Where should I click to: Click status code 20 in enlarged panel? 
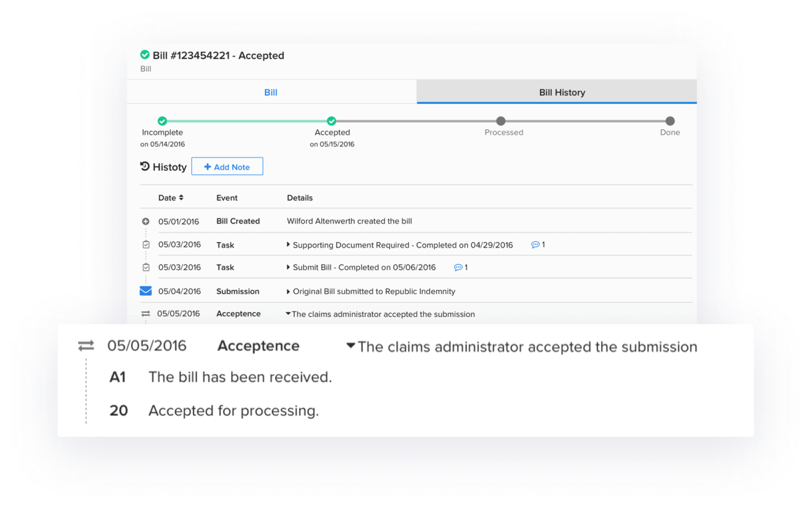pyautogui.click(x=119, y=410)
